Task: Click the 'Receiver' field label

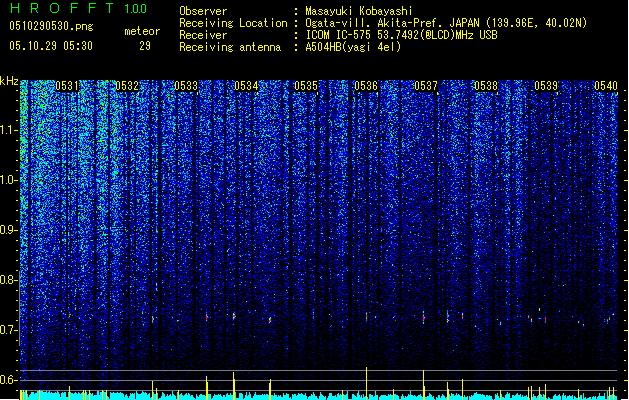Action: click(x=203, y=35)
